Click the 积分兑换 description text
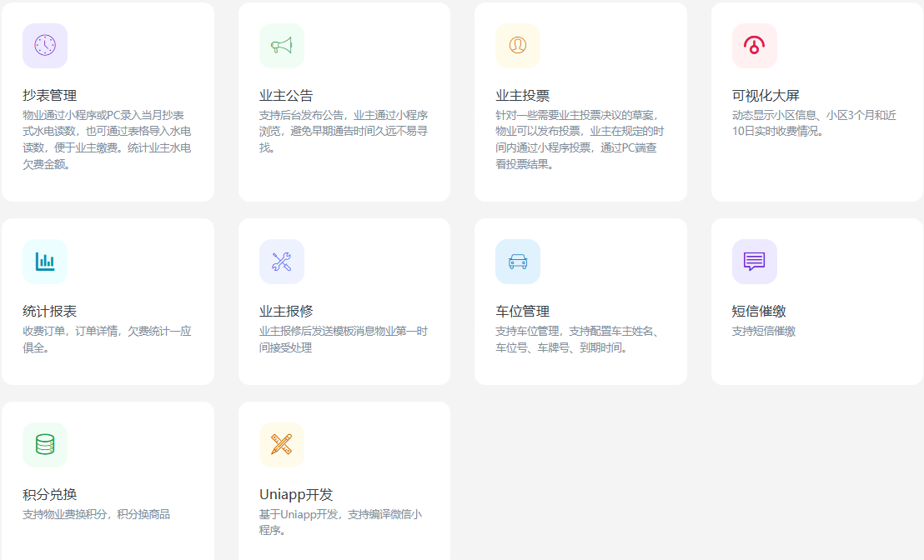Screen dimensions: 924x560 coord(96,514)
